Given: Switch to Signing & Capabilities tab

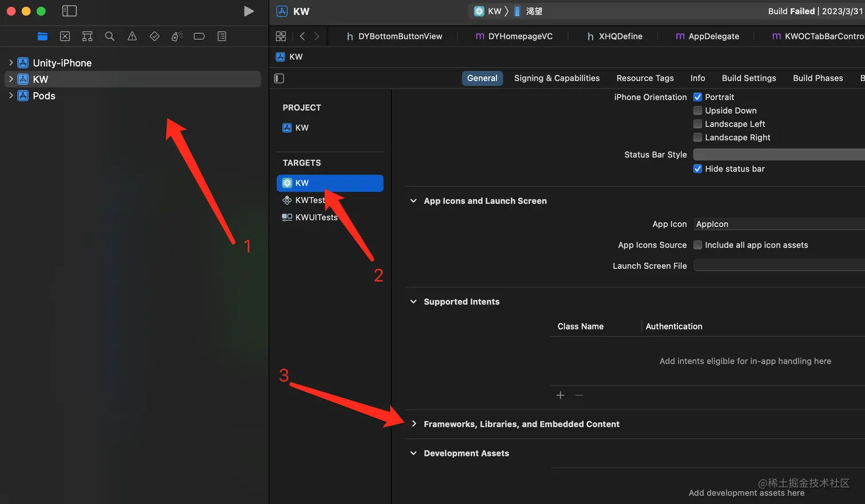Looking at the screenshot, I should coord(557,78).
